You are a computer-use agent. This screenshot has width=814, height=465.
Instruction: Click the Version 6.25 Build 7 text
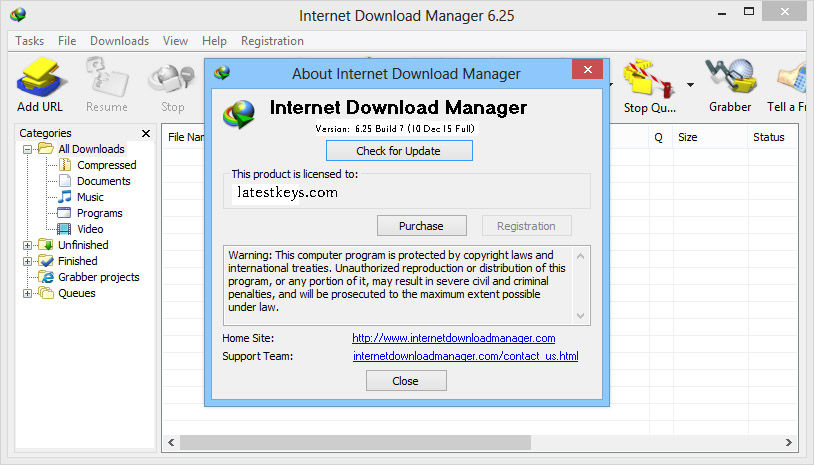point(395,129)
